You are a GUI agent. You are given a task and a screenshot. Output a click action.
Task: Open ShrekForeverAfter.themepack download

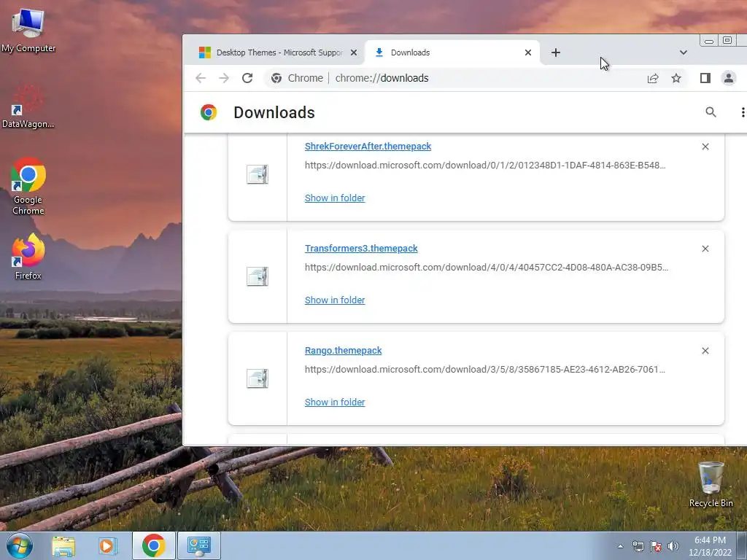click(368, 146)
